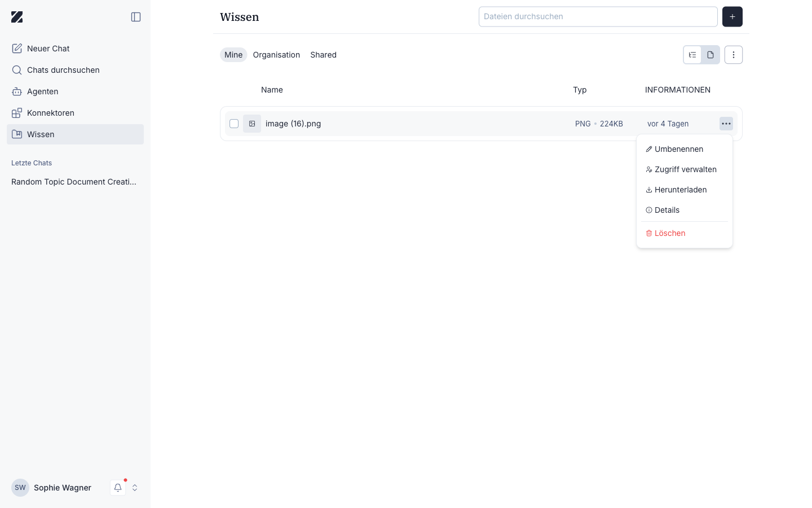Open Chats durchsuchen

click(x=75, y=70)
